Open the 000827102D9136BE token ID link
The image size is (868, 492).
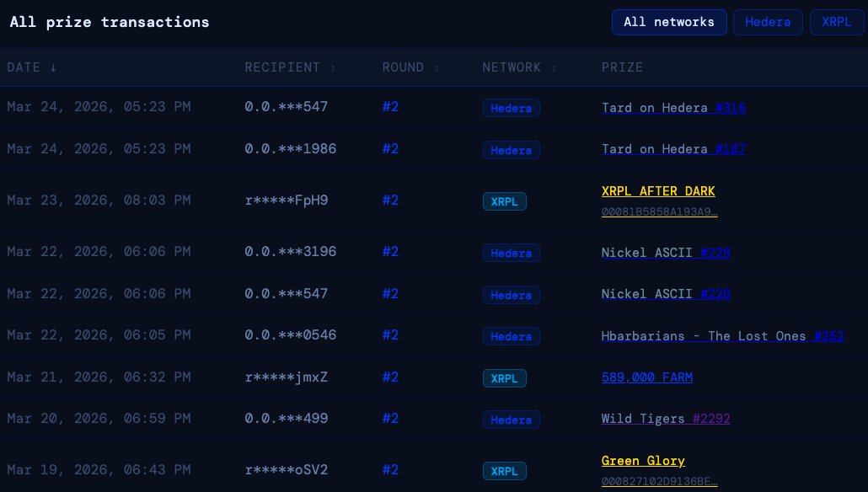coord(659,482)
